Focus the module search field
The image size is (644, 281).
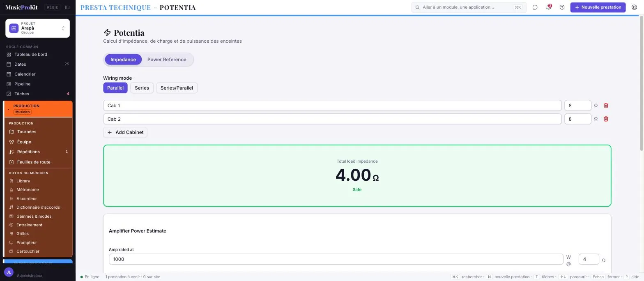[x=469, y=7]
